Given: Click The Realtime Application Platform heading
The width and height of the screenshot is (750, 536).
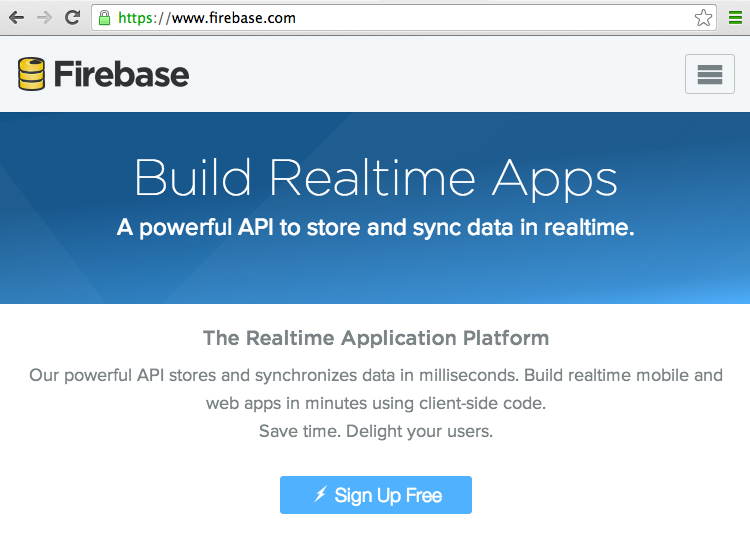Looking at the screenshot, I should click(375, 338).
